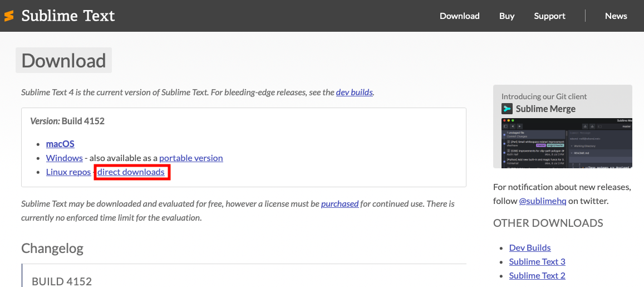Open the portable version link
The image size is (644, 287).
191,158
